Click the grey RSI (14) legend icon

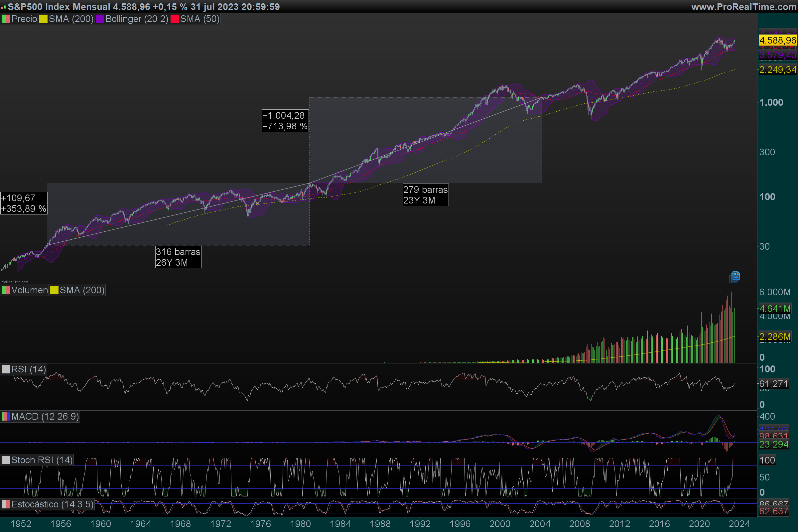[x=5, y=369]
